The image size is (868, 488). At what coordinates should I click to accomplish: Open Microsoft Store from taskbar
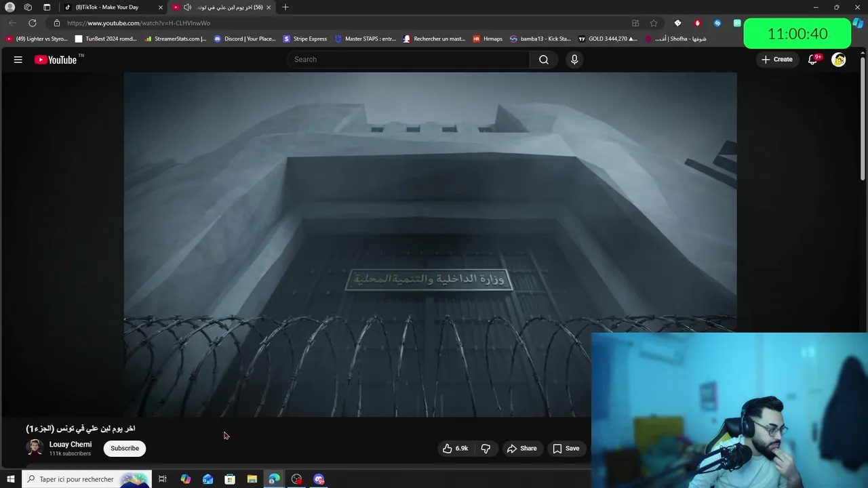[230, 479]
